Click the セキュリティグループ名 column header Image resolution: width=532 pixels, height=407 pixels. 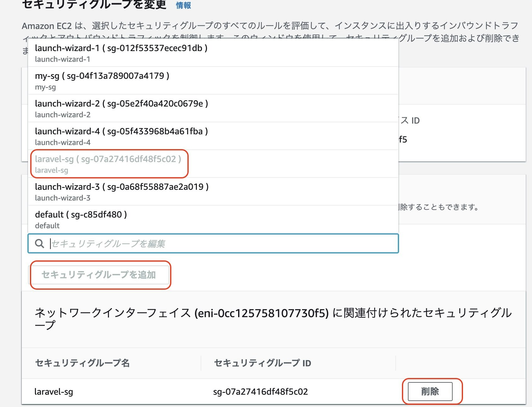[x=83, y=363]
